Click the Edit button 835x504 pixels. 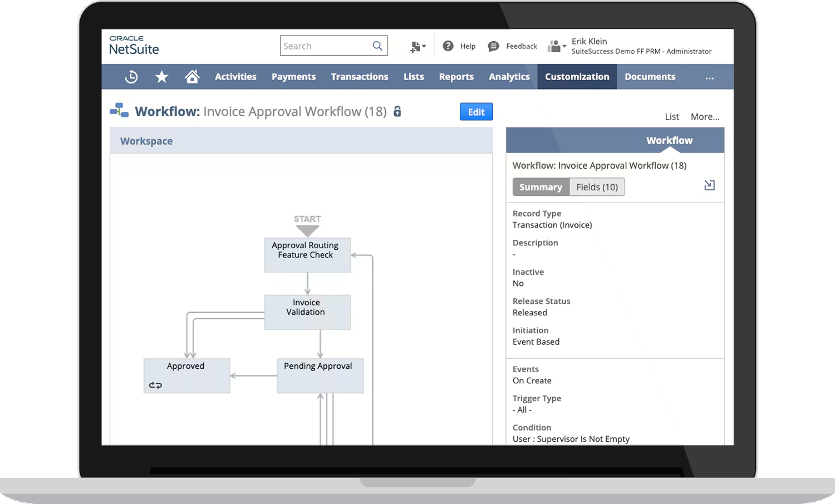[476, 111]
